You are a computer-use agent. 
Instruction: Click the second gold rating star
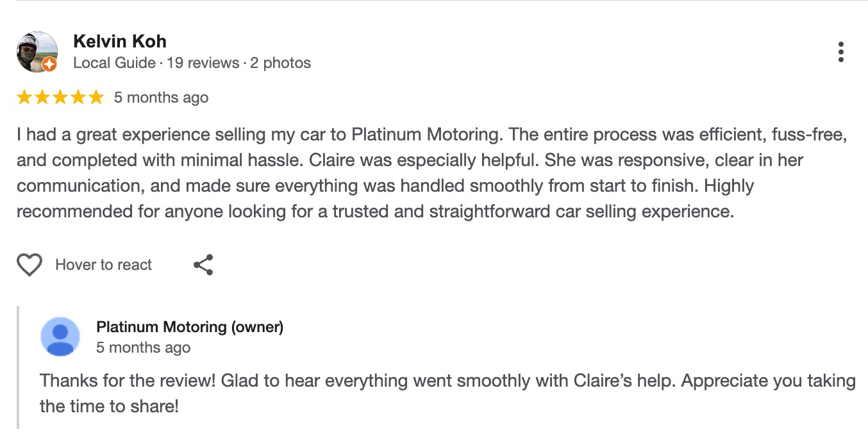[x=42, y=97]
